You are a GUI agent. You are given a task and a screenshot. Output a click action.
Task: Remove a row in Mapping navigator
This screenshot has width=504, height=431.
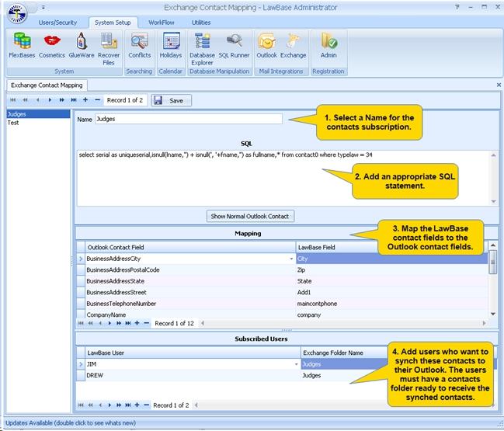point(147,323)
